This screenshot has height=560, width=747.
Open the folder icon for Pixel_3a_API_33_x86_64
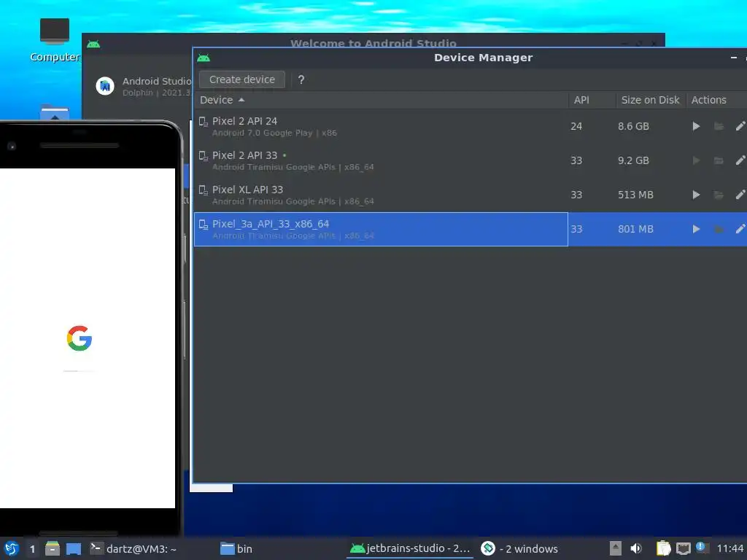pos(719,229)
